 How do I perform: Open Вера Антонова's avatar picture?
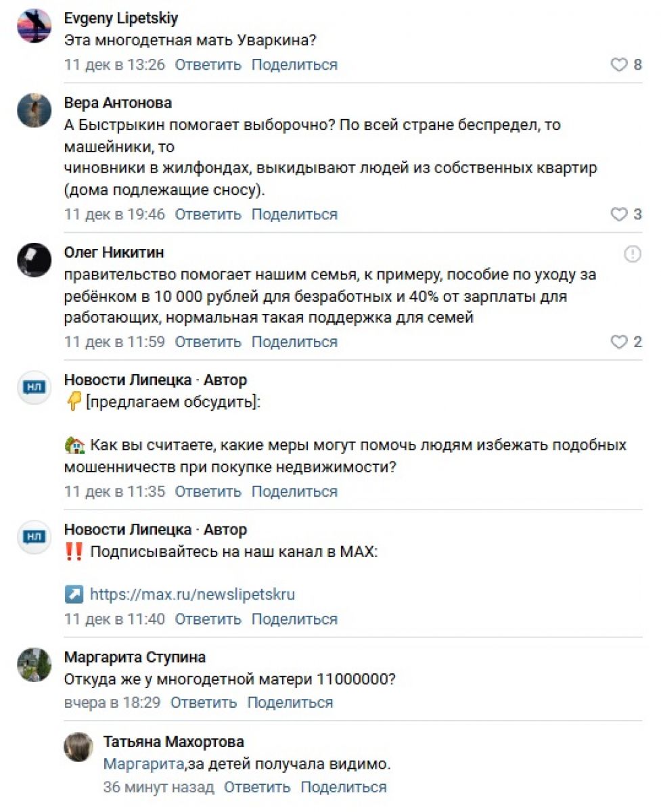[x=35, y=110]
